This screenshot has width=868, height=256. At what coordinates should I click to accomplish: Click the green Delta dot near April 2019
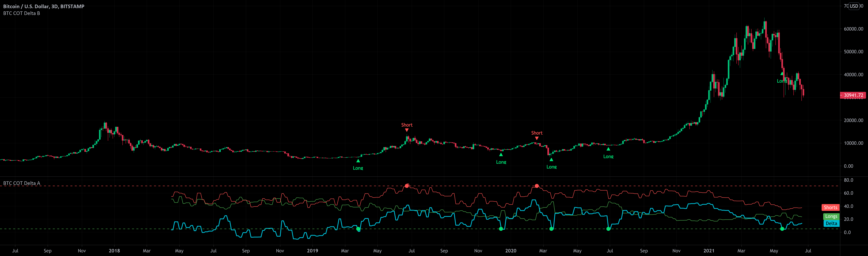tap(358, 229)
